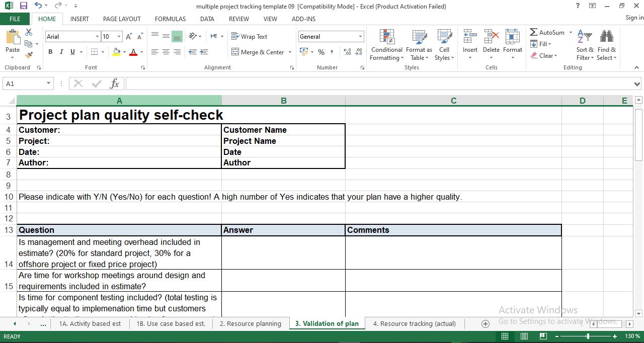The image size is (644, 343).
Task: Cut selection with the scissors icon
Action: click(x=29, y=32)
